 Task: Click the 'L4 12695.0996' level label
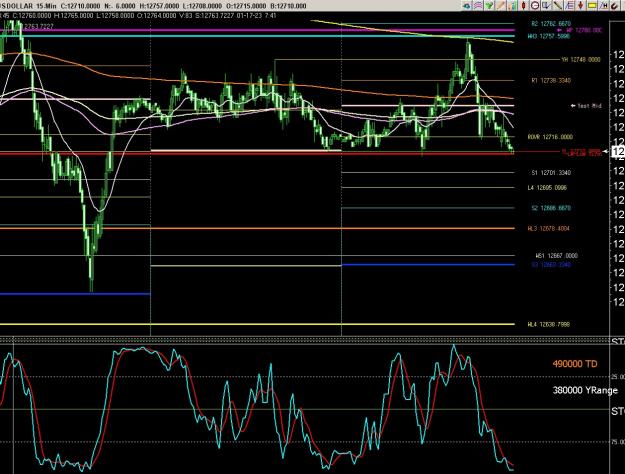(x=547, y=188)
